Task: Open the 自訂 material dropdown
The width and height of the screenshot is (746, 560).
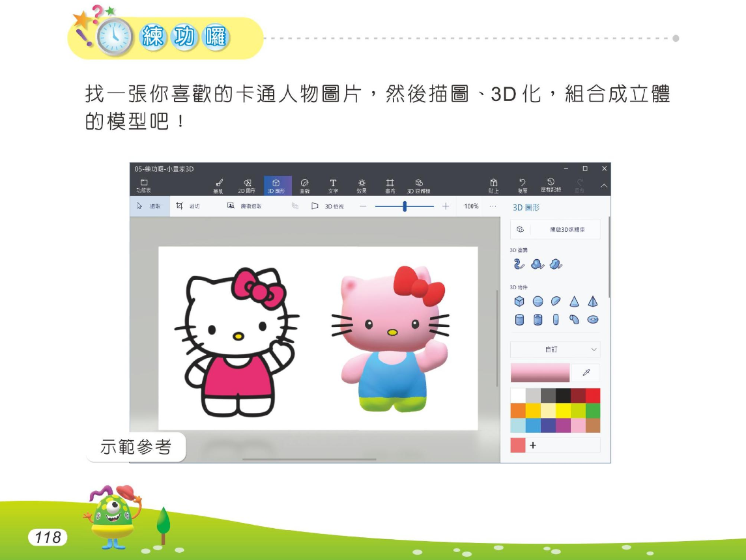Action: 555,350
